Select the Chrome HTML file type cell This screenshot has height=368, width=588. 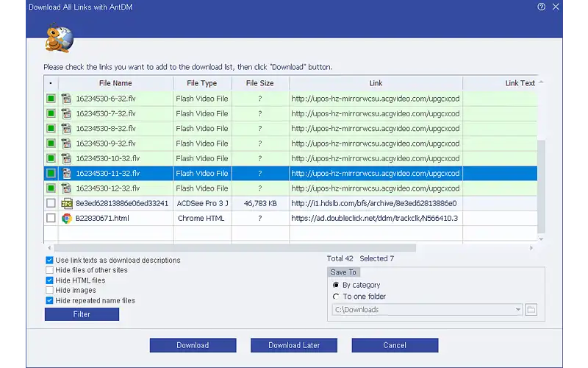(x=203, y=218)
